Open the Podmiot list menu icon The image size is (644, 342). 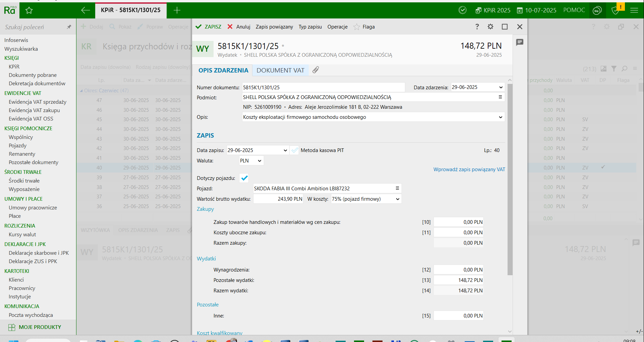(x=500, y=97)
